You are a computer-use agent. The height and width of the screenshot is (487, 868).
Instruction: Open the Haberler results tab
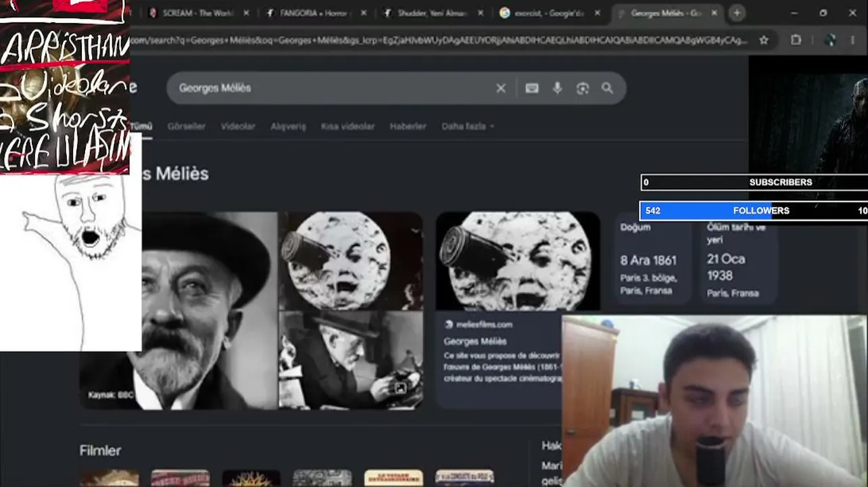pyautogui.click(x=408, y=126)
